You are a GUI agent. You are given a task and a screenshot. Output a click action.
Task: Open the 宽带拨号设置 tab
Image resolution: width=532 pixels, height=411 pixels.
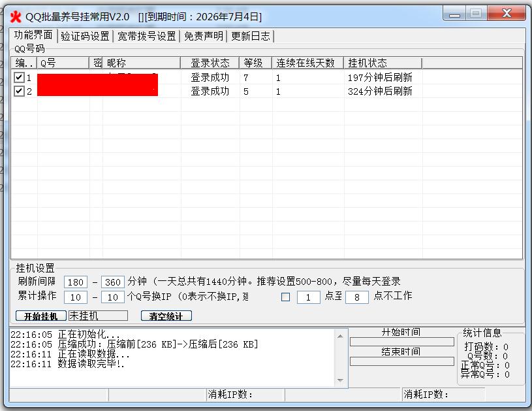[x=147, y=36]
